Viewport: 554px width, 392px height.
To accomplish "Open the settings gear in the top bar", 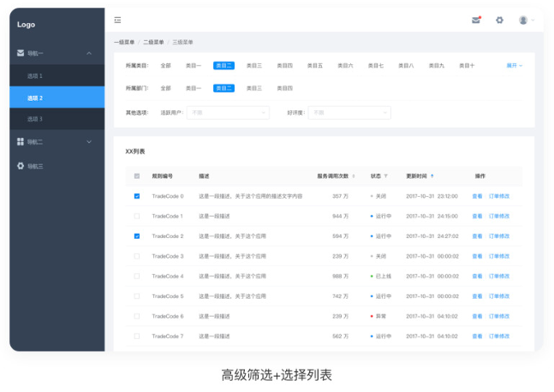I will (x=499, y=21).
